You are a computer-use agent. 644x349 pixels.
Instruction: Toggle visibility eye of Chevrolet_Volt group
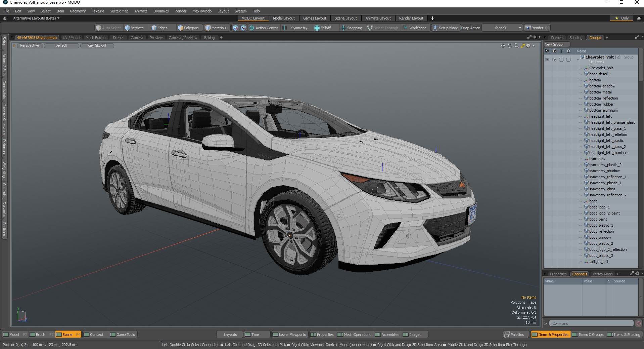coord(547,60)
